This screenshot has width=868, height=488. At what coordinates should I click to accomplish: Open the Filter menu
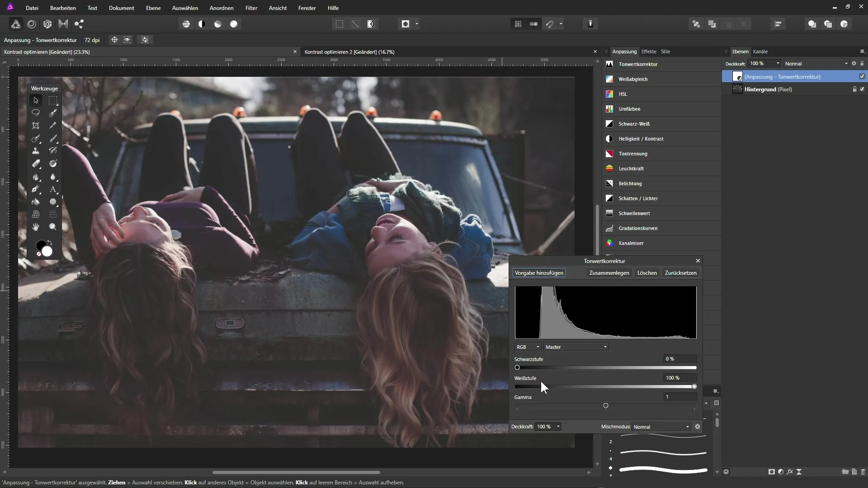pyautogui.click(x=251, y=8)
